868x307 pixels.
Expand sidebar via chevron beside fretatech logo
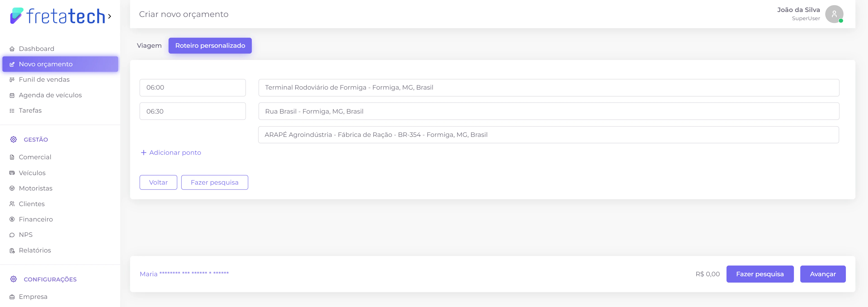(x=109, y=16)
